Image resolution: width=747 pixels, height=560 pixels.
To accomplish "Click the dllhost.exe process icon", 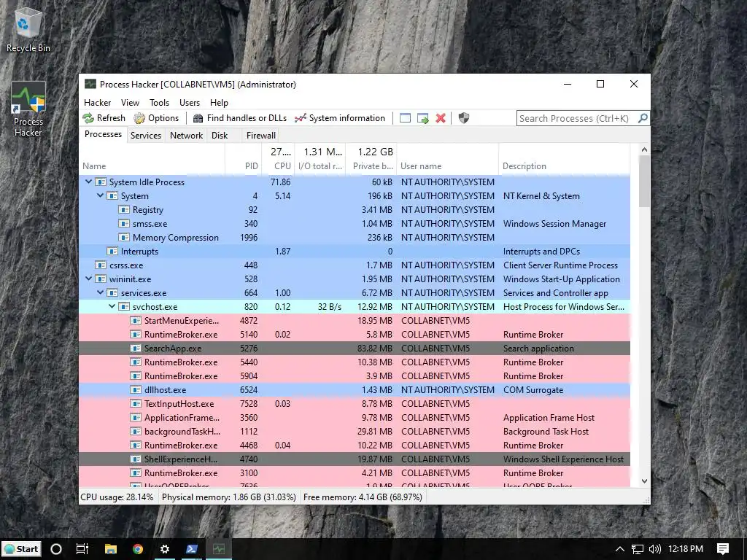I will point(136,390).
